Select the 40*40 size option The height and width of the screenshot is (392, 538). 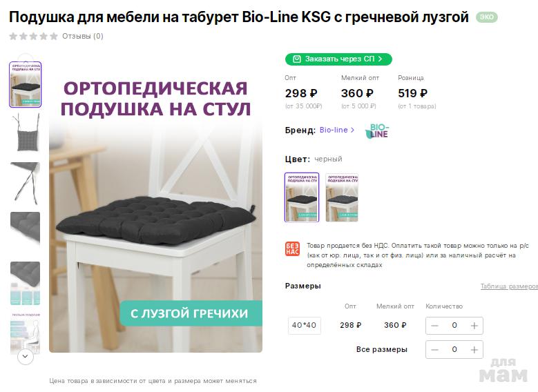[x=305, y=325]
